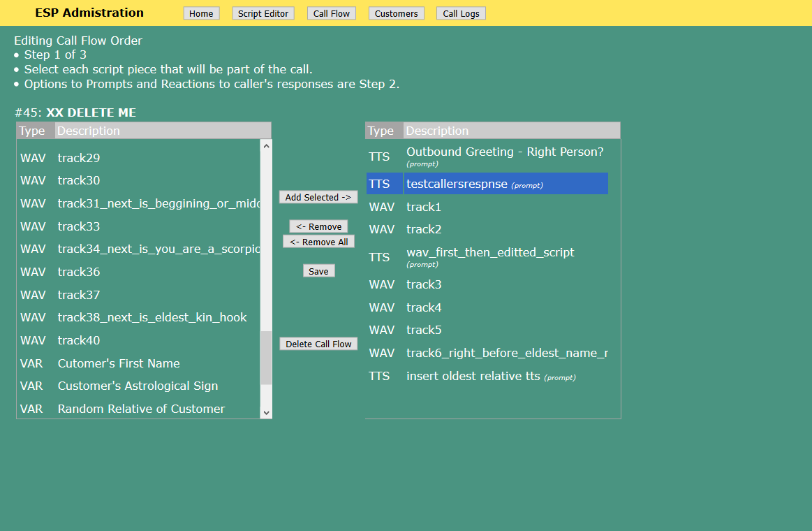Viewport: 812px width, 531px height.
Task: Go to Script Editor
Action: [263, 13]
